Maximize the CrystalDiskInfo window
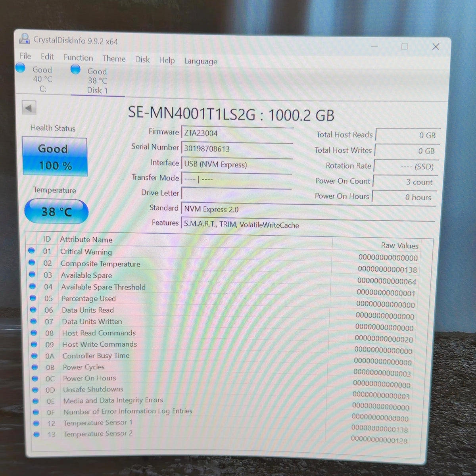This screenshot has height=476, width=476. [404, 46]
